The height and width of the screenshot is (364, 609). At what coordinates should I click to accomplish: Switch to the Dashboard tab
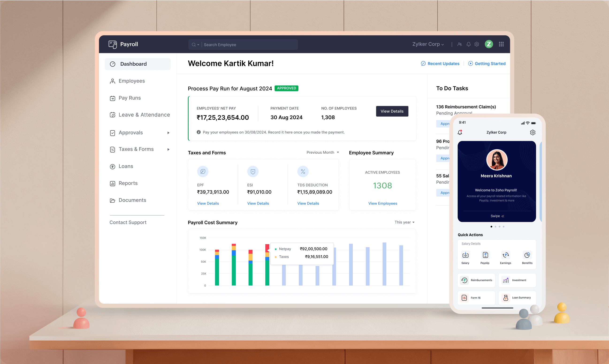tap(133, 64)
